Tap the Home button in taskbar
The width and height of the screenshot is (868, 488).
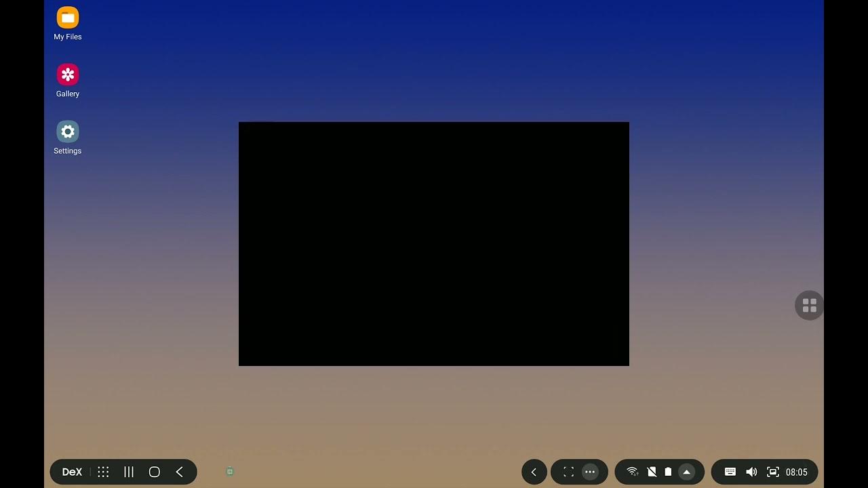click(155, 472)
